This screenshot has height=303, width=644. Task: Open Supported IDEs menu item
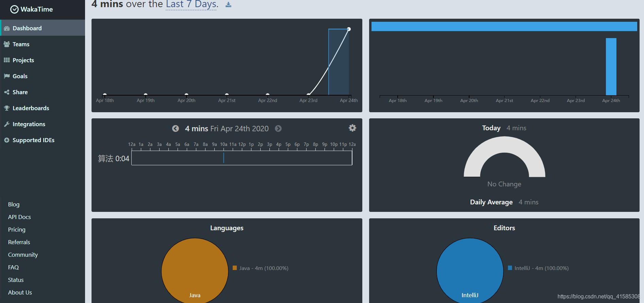[43, 140]
